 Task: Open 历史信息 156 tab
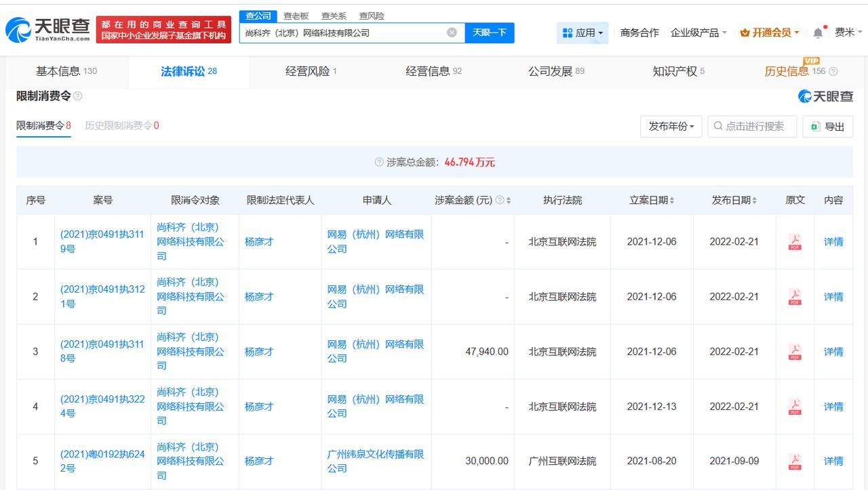click(795, 71)
